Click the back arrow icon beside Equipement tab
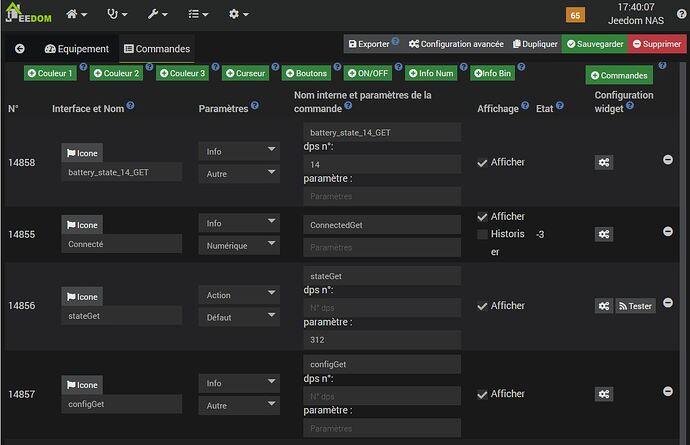This screenshot has width=690, height=445. (x=20, y=48)
